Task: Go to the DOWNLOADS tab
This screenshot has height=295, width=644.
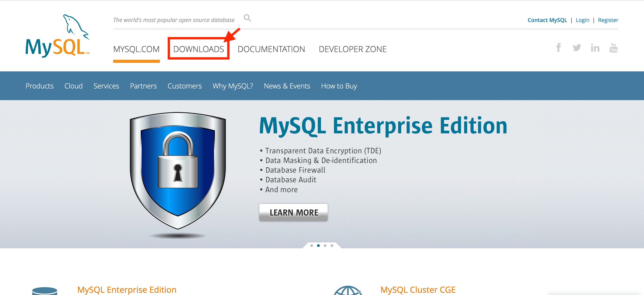Action: [198, 49]
